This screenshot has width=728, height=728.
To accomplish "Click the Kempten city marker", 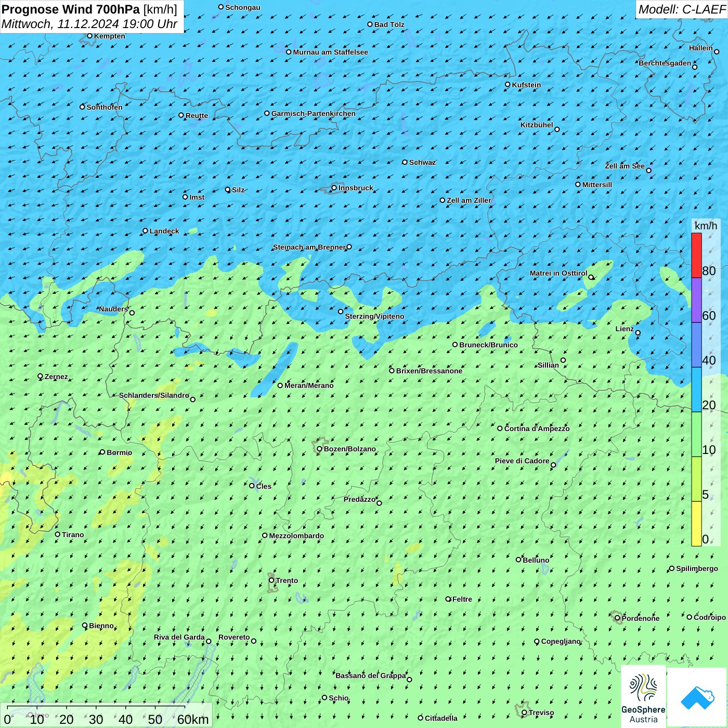I will point(89,36).
